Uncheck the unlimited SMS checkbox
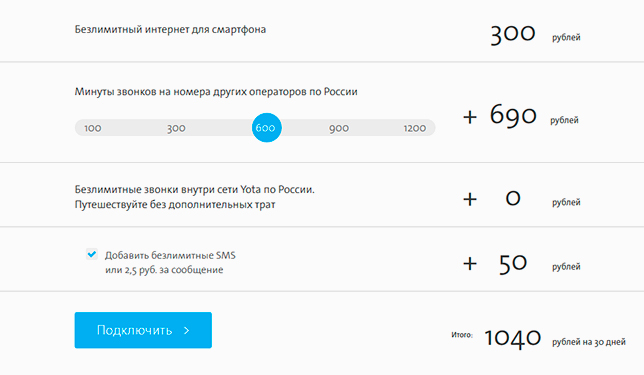This screenshot has height=375, width=644. [92, 254]
